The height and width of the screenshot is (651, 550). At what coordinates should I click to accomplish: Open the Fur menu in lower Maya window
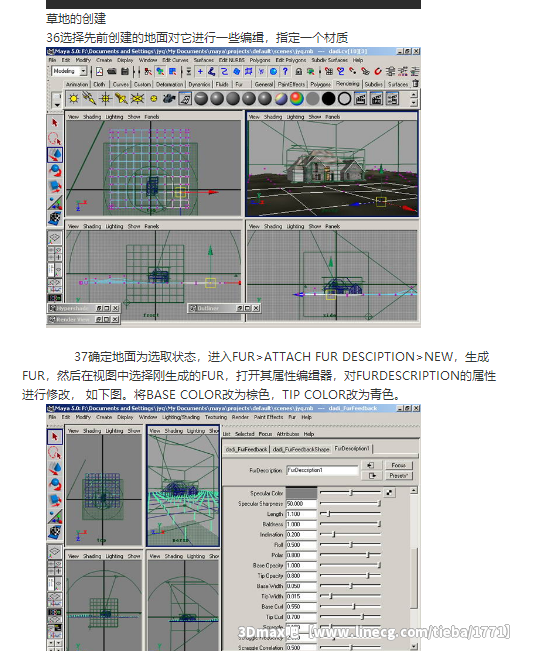click(x=292, y=417)
